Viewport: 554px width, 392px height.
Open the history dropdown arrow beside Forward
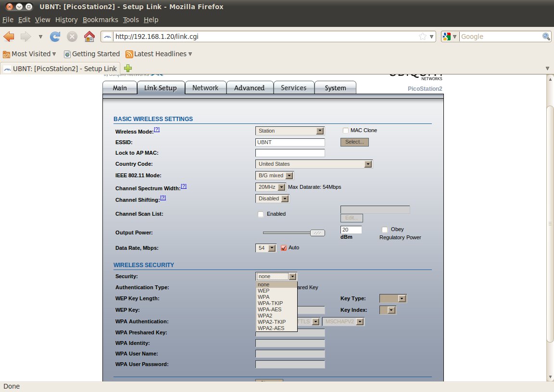click(40, 37)
